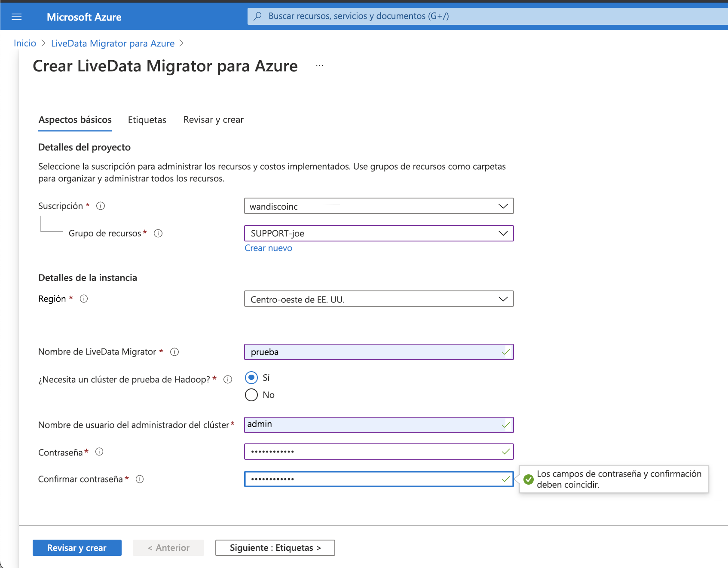Focus the Contraseña password field

point(379,452)
